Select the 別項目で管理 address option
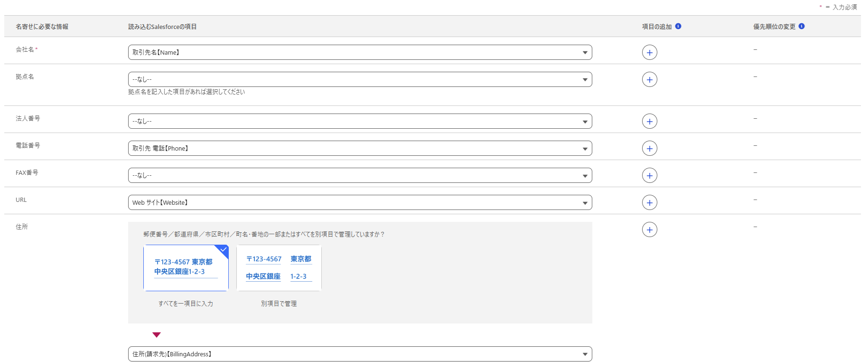 coord(279,268)
